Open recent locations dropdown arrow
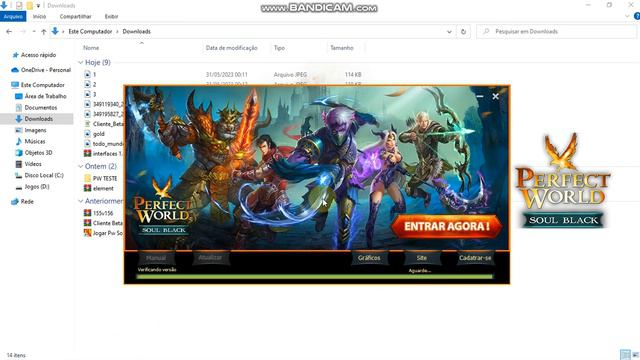The width and height of the screenshot is (640, 360). 34,31
